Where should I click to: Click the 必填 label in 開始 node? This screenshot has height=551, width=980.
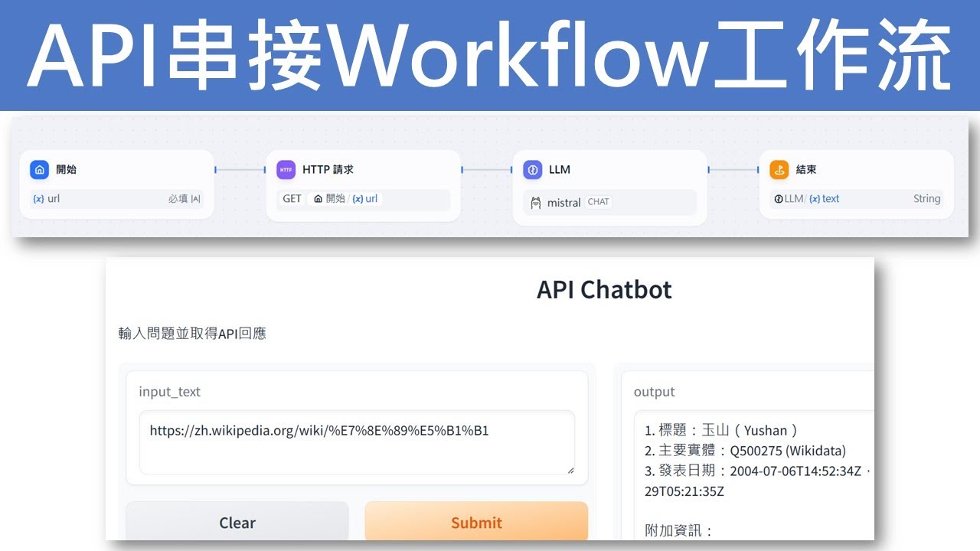click(x=178, y=198)
